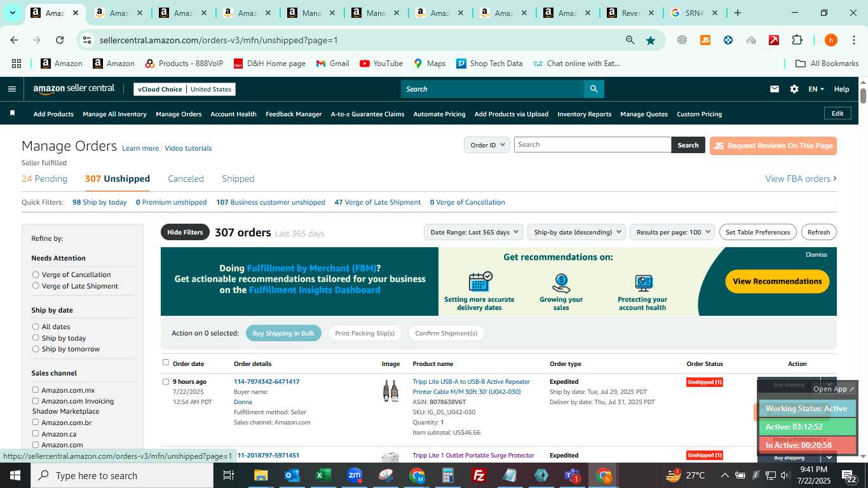The width and height of the screenshot is (868, 488).
Task: Click Request Reviews On This Page button
Action: pyautogui.click(x=773, y=146)
